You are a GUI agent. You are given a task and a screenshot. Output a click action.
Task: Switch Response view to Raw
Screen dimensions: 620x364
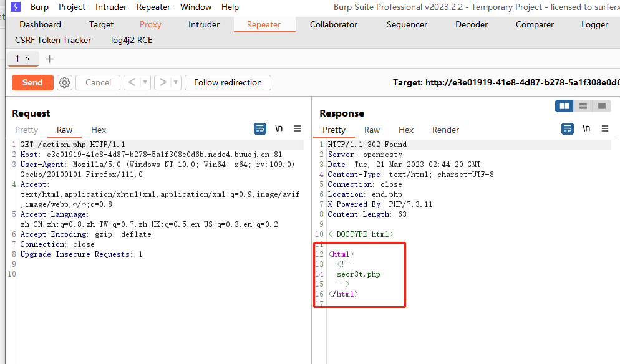coord(372,130)
